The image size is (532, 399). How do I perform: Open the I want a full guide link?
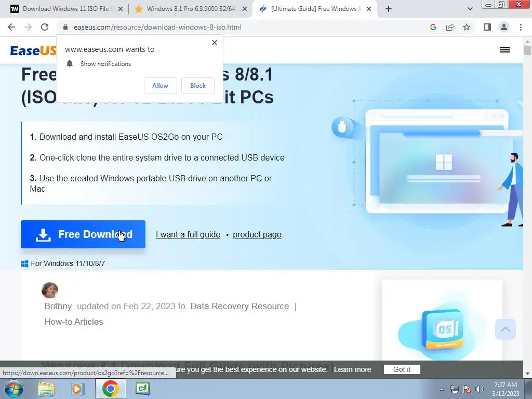188,234
